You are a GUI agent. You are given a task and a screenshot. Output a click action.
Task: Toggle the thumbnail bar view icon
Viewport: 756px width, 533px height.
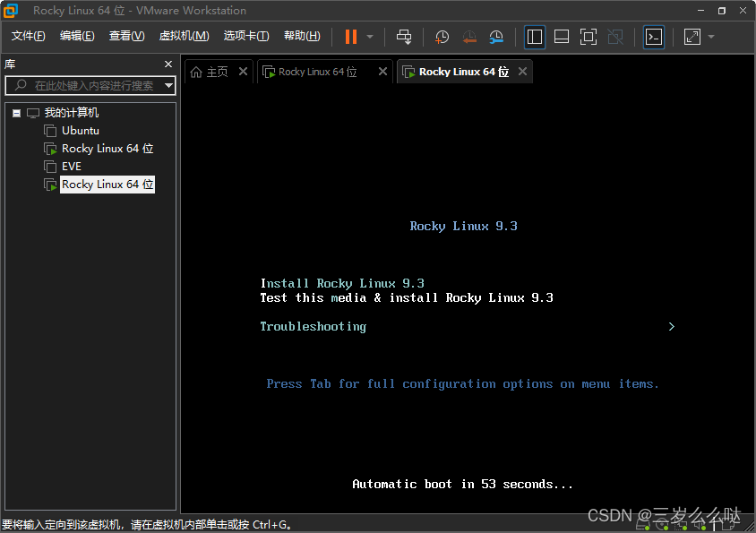(562, 37)
